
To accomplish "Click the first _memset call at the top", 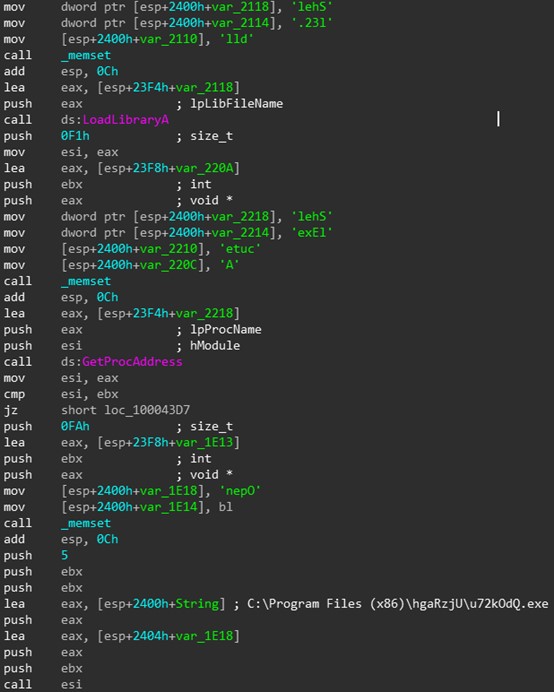I will [x=86, y=55].
